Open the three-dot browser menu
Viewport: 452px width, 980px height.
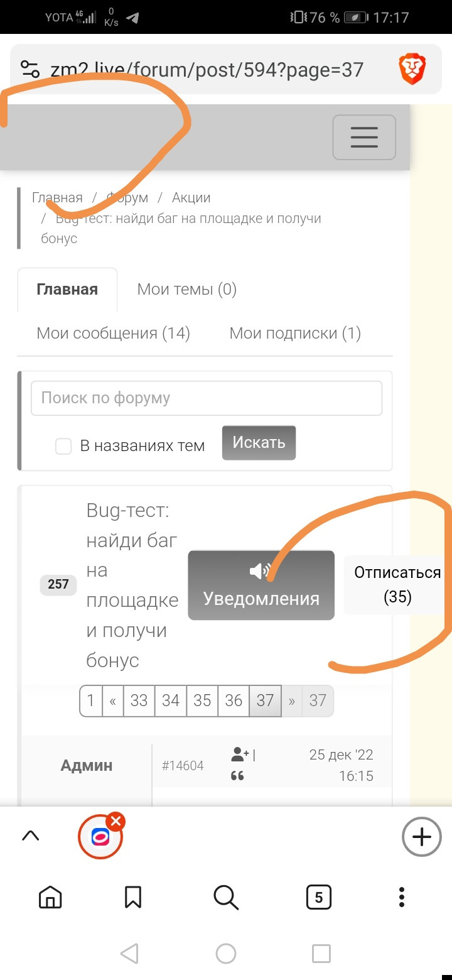402,898
